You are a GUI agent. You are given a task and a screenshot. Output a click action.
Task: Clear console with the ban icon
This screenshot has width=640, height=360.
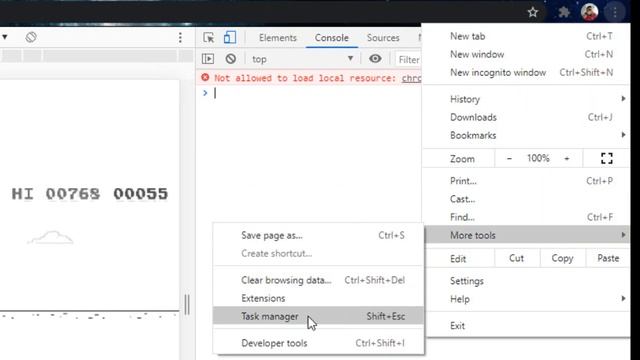coord(231,59)
